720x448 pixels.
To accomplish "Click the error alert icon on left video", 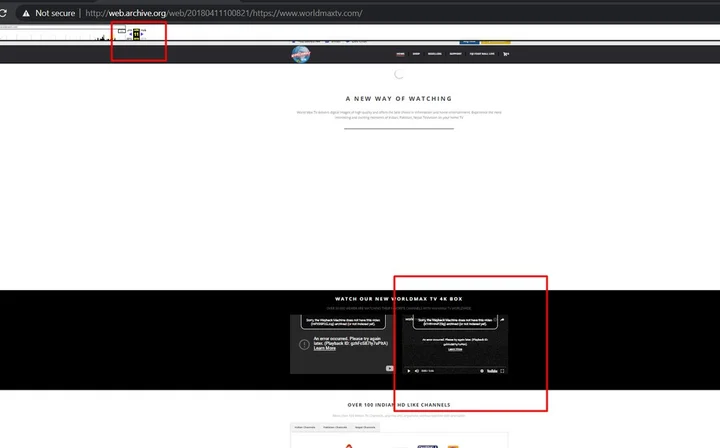I will [303, 344].
